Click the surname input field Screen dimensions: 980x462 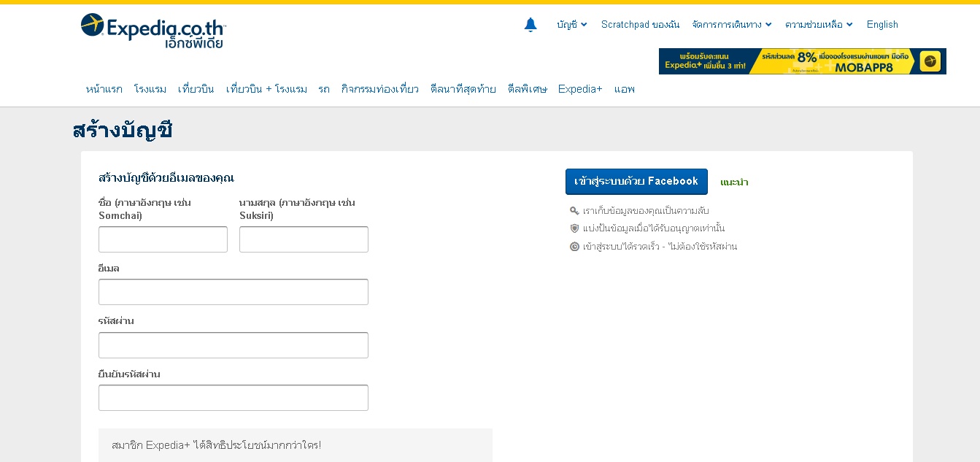(x=304, y=239)
